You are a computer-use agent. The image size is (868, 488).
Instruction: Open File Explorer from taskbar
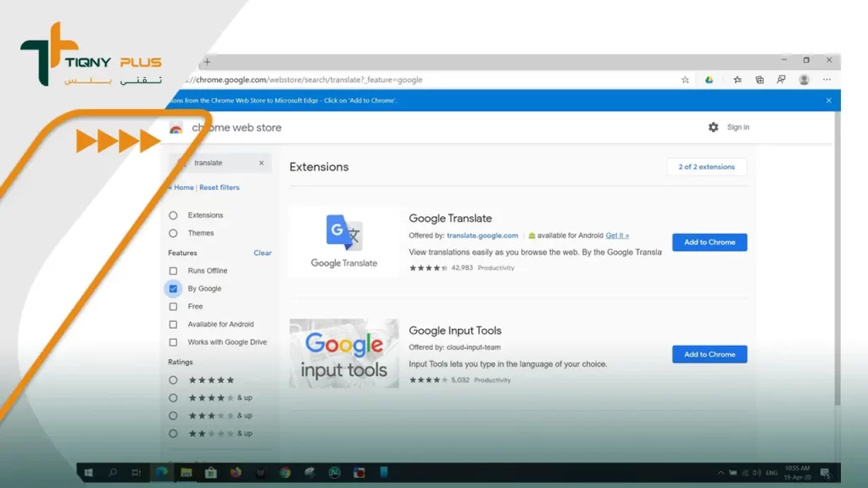pos(186,473)
